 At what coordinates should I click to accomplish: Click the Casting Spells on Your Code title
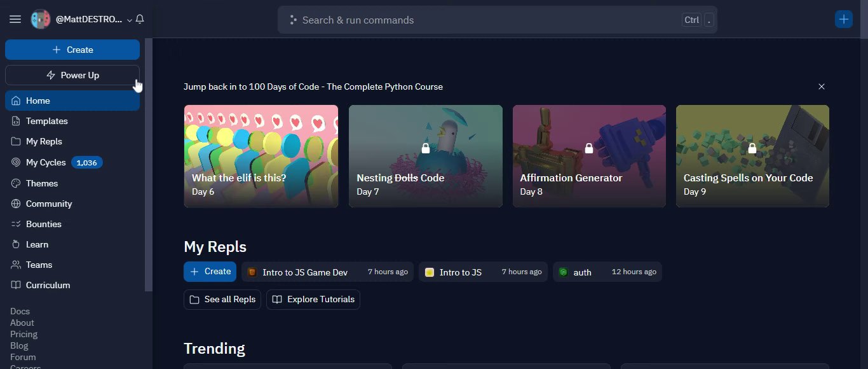[x=748, y=178]
